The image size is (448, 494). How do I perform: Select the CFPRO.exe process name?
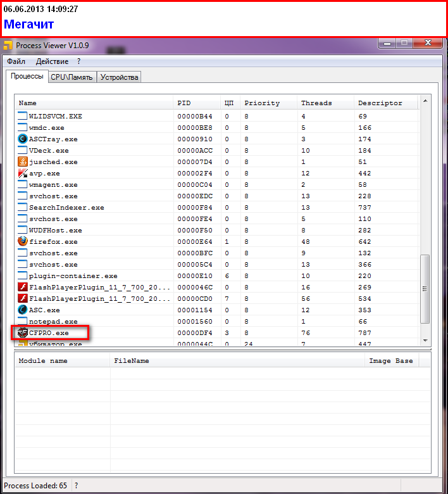[49, 332]
